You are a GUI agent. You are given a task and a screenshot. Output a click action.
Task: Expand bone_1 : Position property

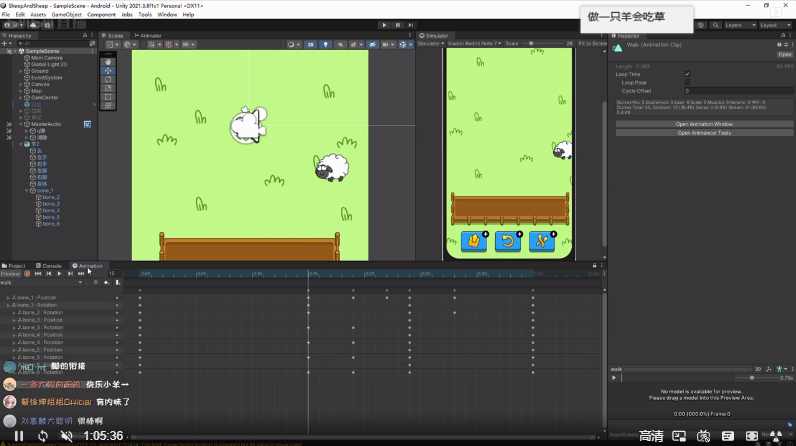8,298
